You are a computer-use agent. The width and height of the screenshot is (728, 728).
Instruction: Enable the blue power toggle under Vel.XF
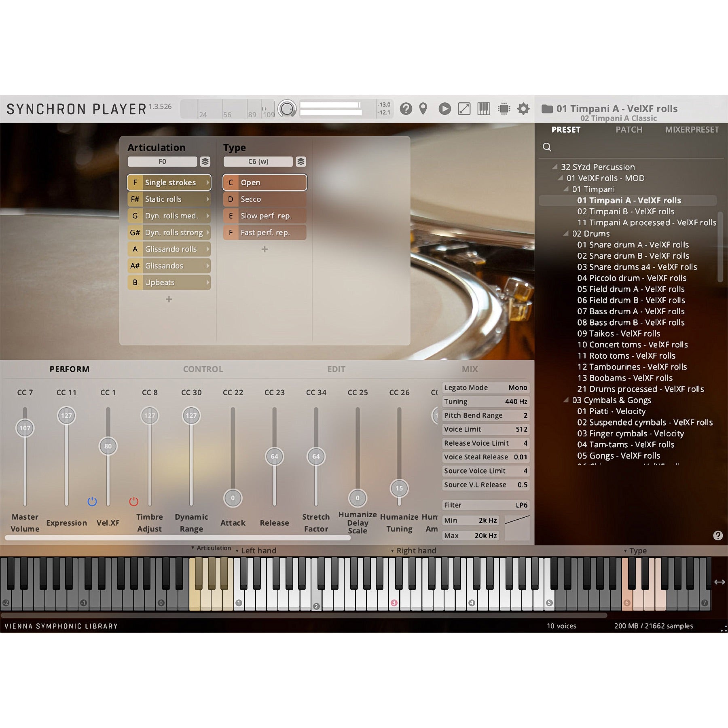click(92, 502)
